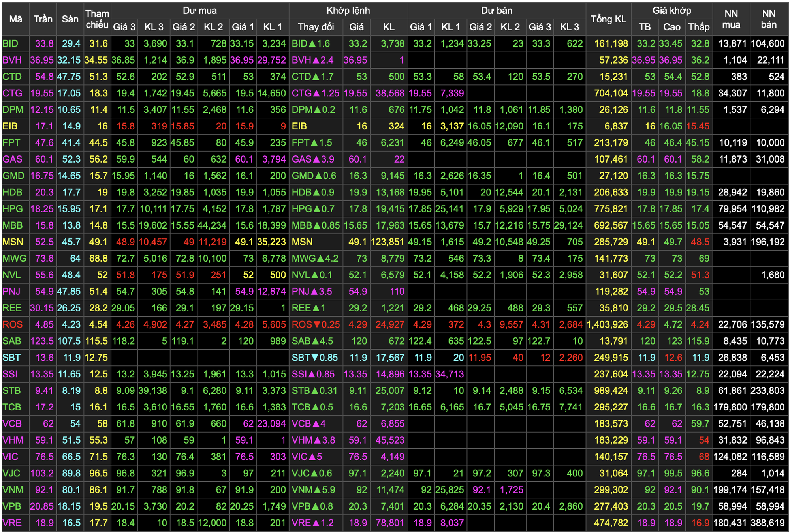Click the TCB ticker symbol
Viewport: 790px width, 532px height.
point(11,407)
